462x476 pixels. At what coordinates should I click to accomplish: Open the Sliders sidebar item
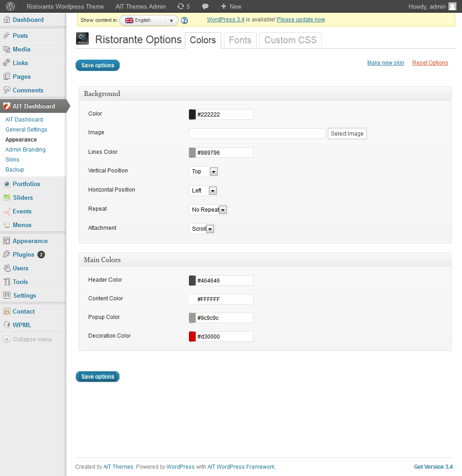(23, 197)
